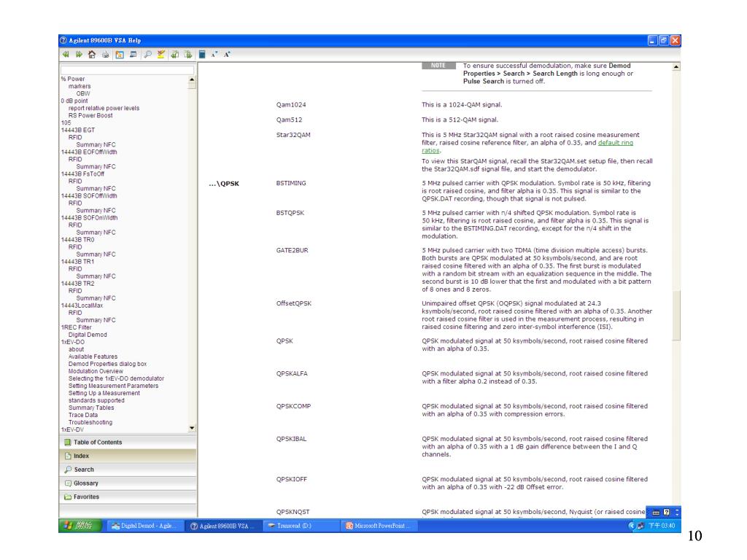Click the content pane vertical scrollbar thumb
Screen dimensions: 747x560
point(676,315)
